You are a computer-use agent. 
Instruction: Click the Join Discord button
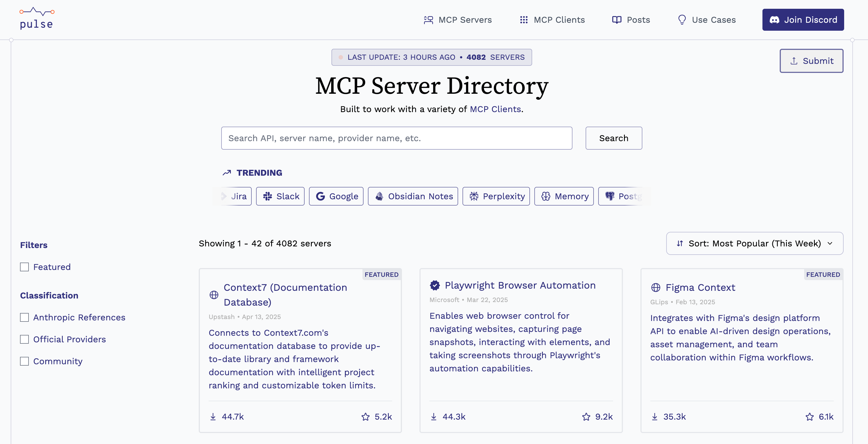click(803, 20)
